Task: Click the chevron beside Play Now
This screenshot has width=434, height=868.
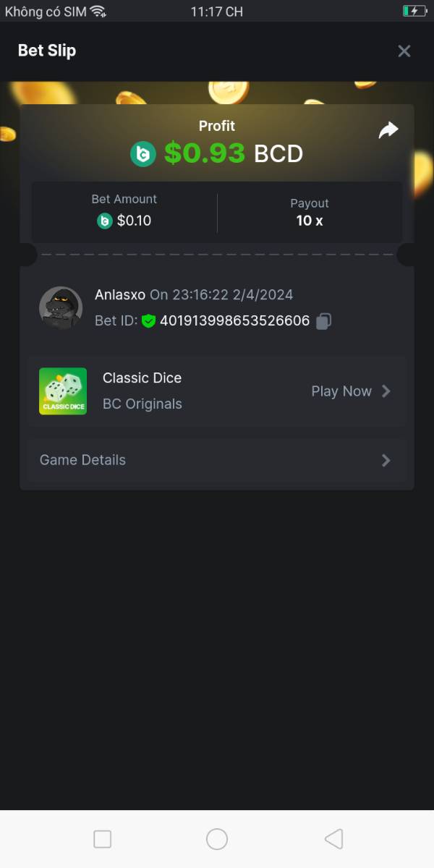Action: click(x=386, y=391)
